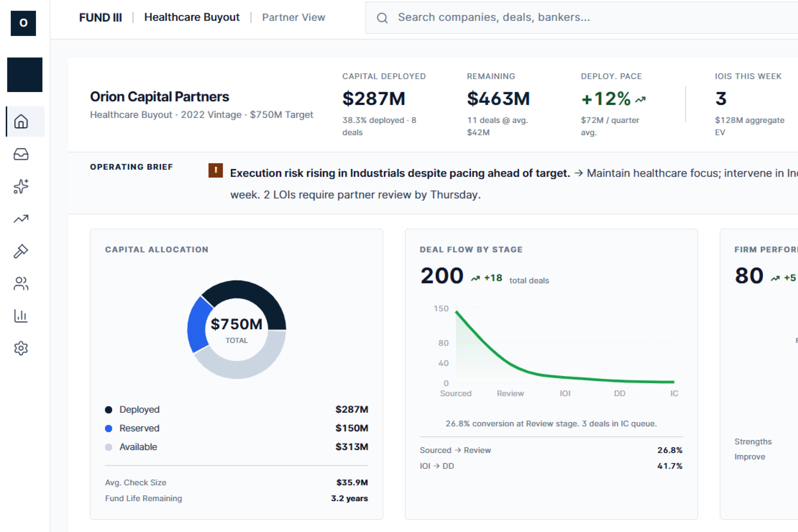Click the dark square below the logo

click(x=25, y=75)
